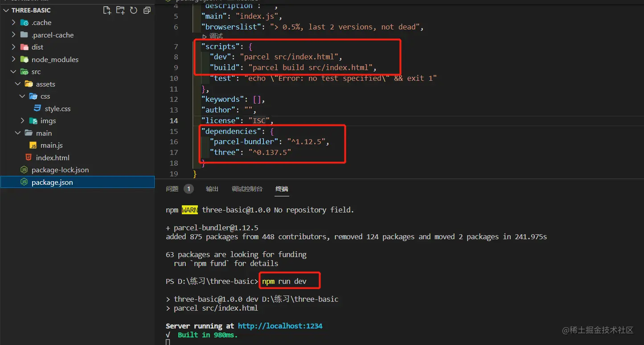Click the CSS file icon of style.css
This screenshot has height=345, width=644.
point(37,108)
